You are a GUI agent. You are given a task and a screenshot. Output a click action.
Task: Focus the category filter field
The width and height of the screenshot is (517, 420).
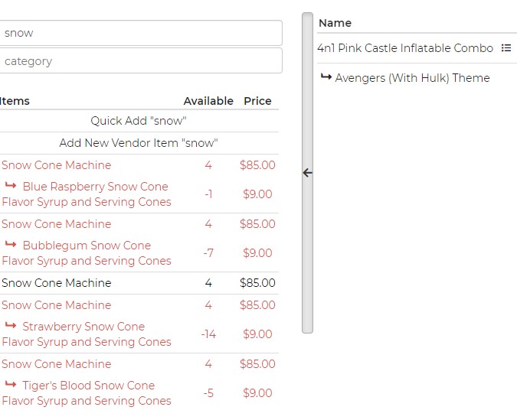point(141,61)
